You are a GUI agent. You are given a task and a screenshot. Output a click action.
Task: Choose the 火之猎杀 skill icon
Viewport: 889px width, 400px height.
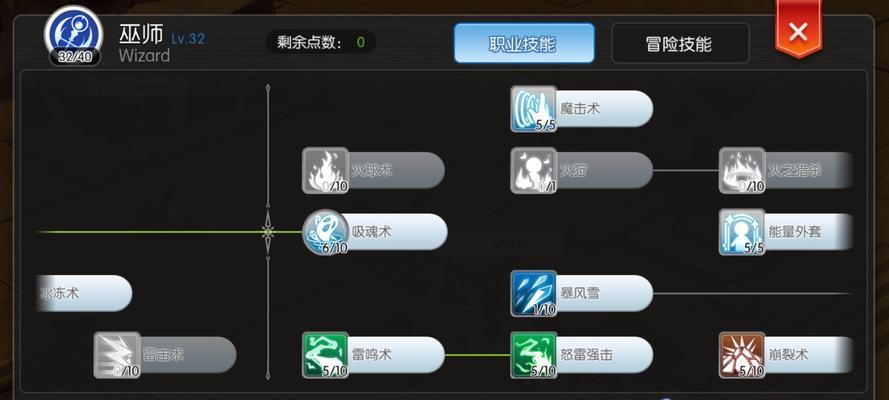[742, 171]
